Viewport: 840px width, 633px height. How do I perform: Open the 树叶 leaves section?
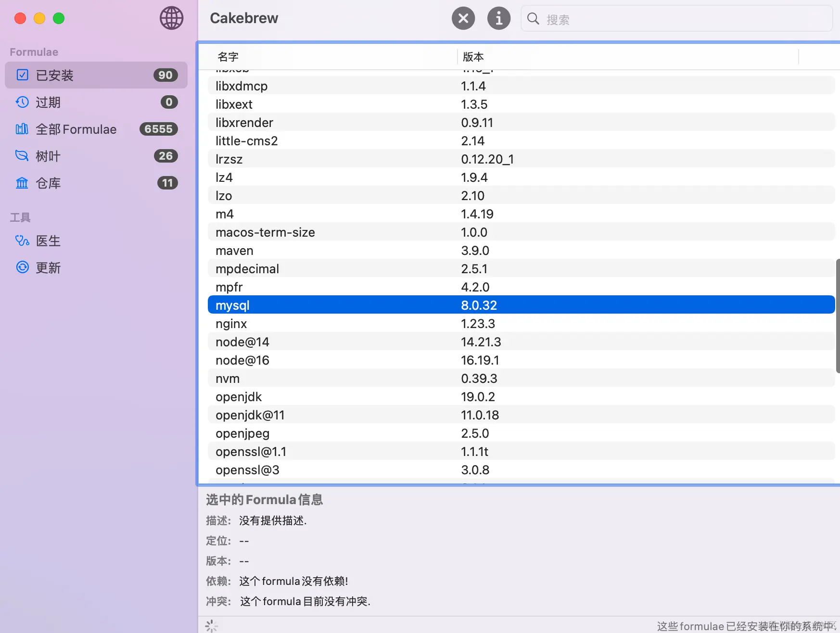click(96, 156)
